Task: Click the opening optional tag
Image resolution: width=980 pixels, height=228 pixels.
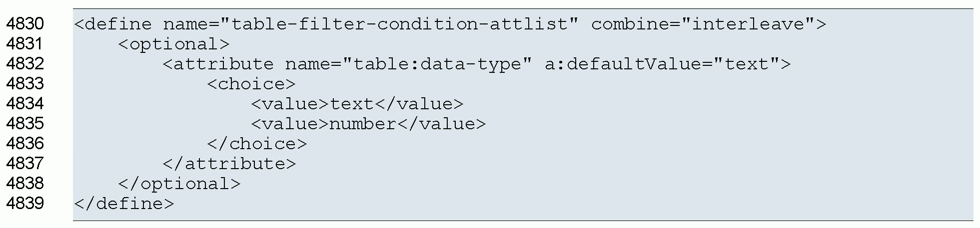Action: (x=174, y=44)
